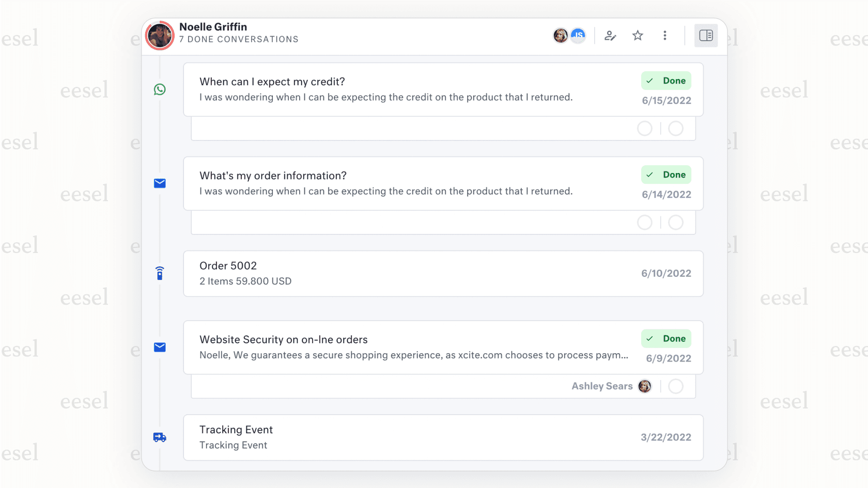The height and width of the screenshot is (488, 868).
Task: Open the edit contact icon in the header
Action: tap(610, 36)
